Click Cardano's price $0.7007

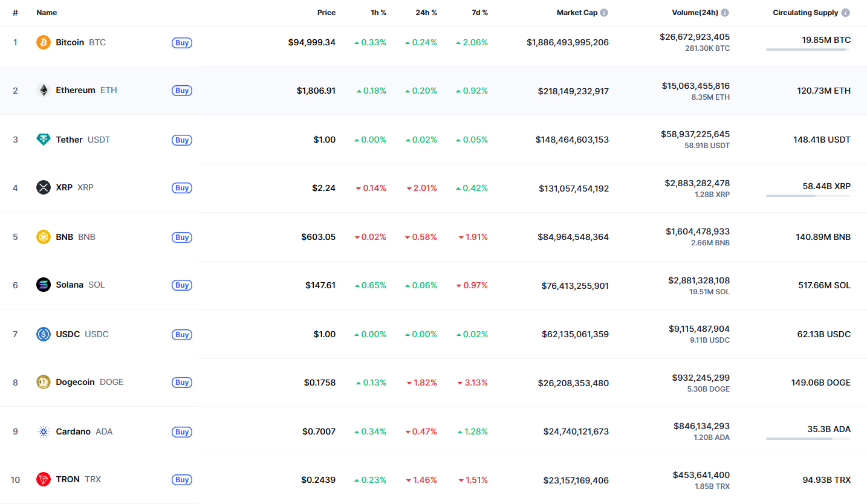click(319, 431)
